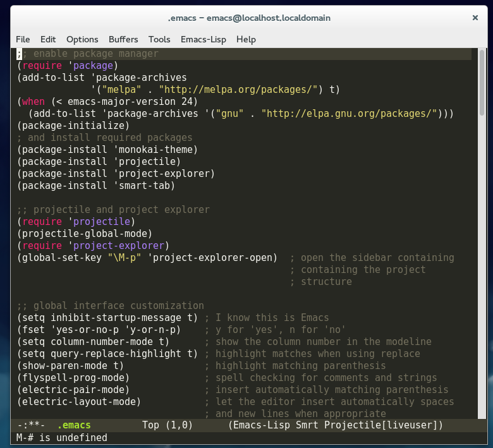
Task: Open the Buffers menu
Action: click(x=123, y=39)
